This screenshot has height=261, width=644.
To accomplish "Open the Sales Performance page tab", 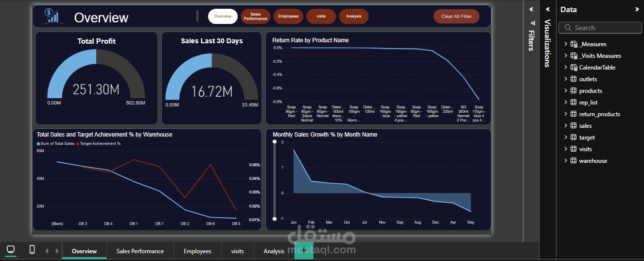I will 140,251.
